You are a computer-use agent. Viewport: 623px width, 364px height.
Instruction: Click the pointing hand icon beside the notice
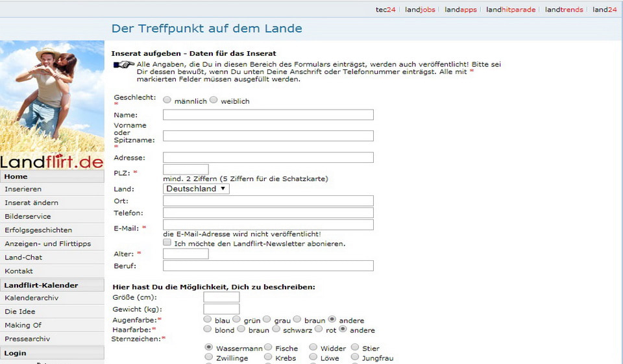124,65
